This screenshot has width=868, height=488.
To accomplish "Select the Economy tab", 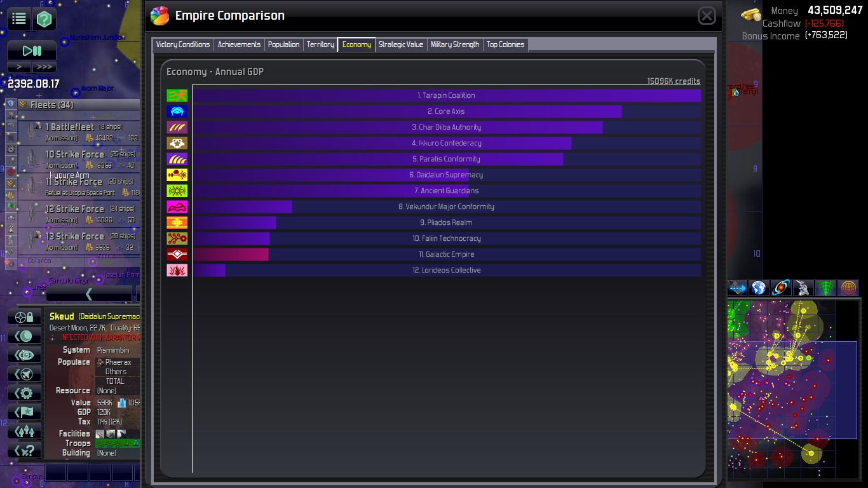I will tap(356, 44).
